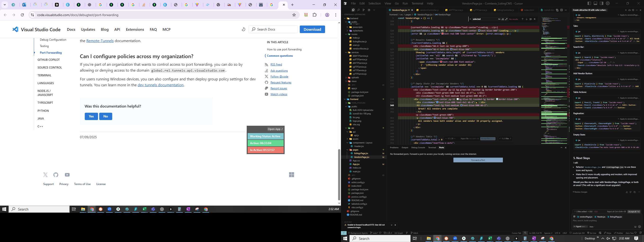Reload the browser page
The image size is (644, 242).
point(22,15)
